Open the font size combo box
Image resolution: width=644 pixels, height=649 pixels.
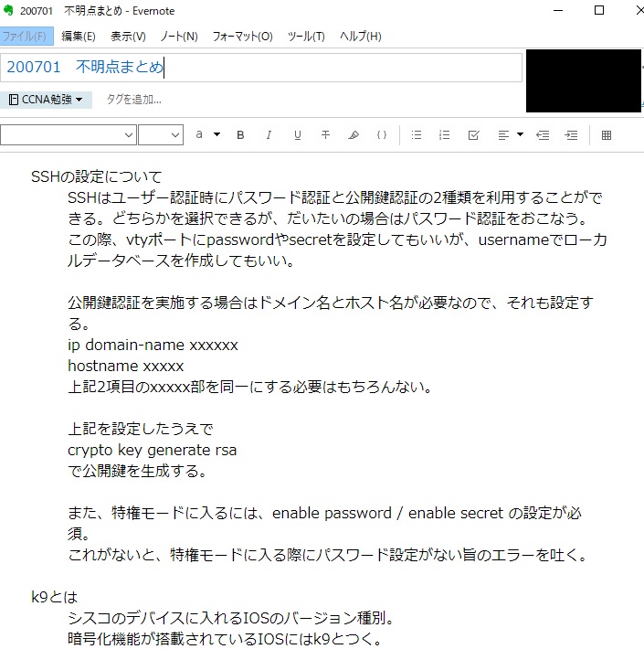point(161,135)
